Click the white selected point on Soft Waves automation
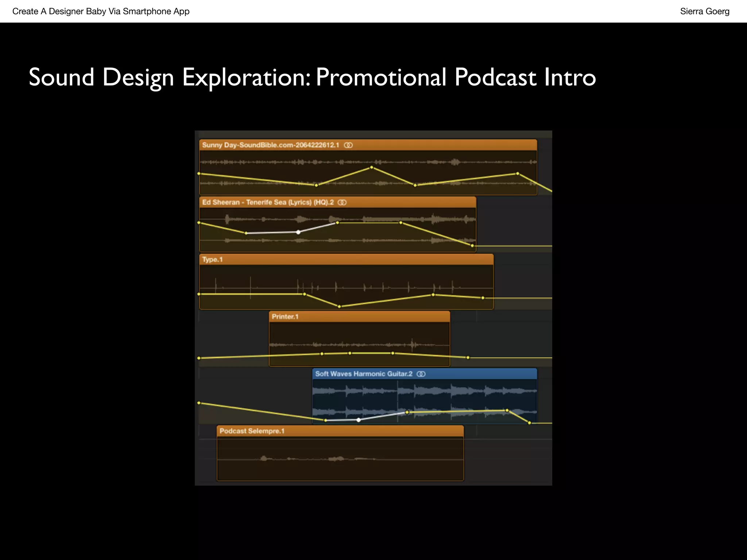The width and height of the screenshot is (747, 560). pos(359,420)
